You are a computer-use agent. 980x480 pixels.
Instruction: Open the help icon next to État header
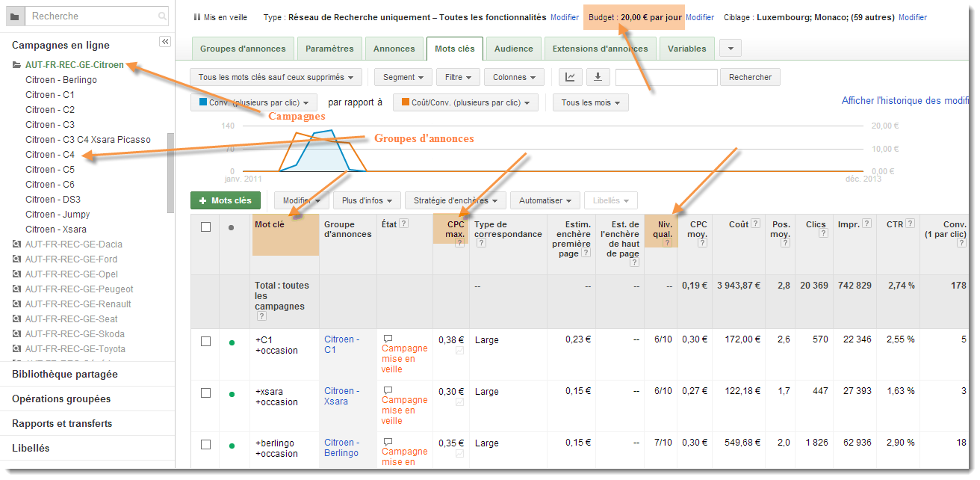point(404,224)
